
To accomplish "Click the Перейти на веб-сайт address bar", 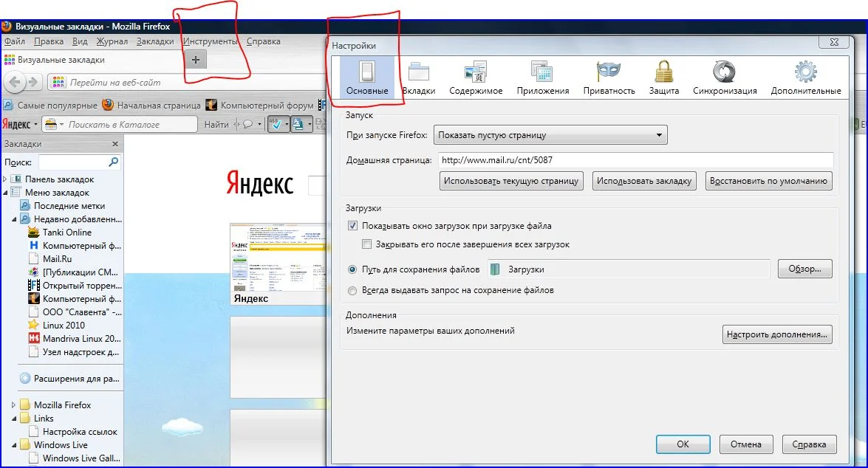I will [188, 83].
